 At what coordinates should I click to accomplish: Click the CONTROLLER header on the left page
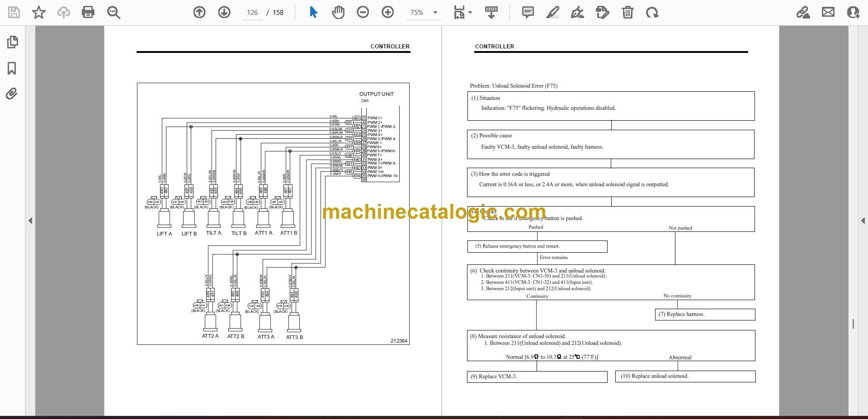pos(390,47)
